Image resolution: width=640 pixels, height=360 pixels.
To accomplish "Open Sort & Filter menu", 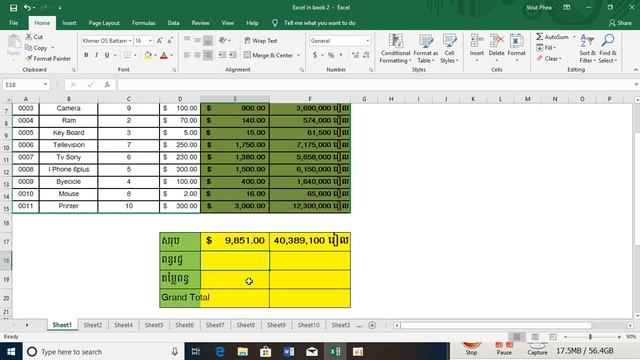I will [x=587, y=49].
